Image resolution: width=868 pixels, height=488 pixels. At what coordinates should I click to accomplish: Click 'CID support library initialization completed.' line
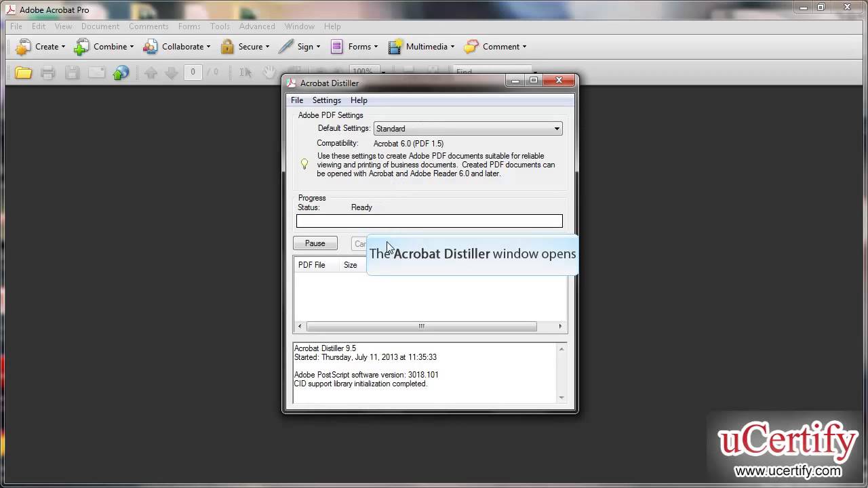pyautogui.click(x=361, y=384)
